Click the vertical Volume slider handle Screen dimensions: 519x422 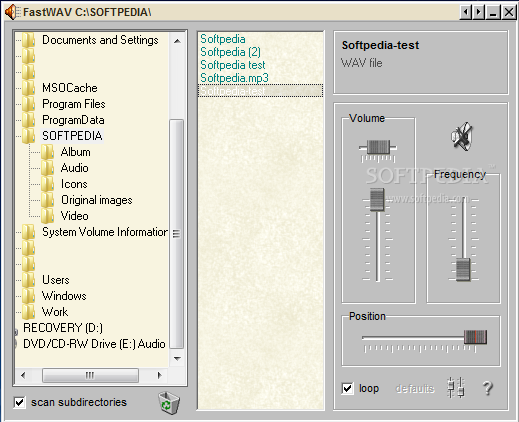tap(377, 200)
